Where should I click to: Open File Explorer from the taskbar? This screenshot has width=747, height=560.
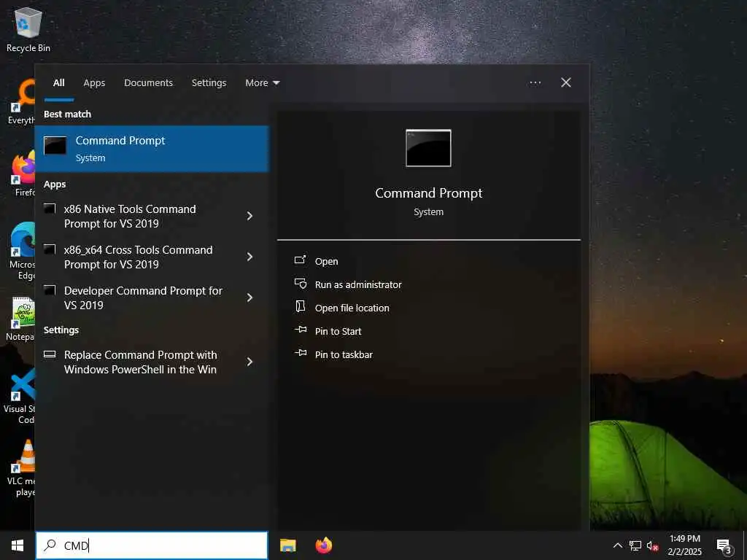click(x=287, y=545)
